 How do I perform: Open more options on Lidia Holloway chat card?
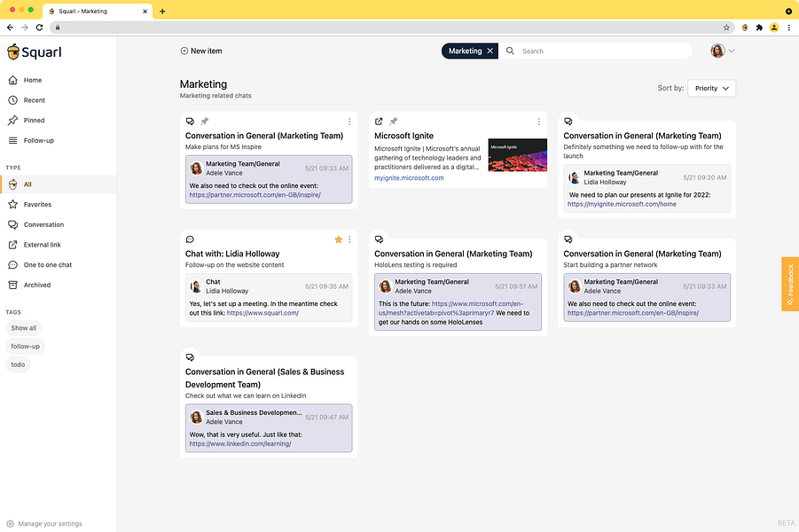(349, 239)
